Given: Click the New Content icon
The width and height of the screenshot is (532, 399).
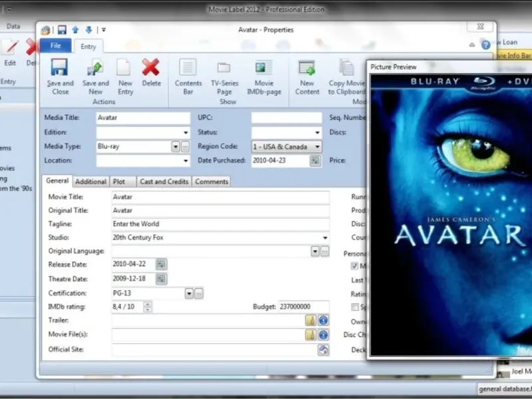Looking at the screenshot, I should click(307, 68).
